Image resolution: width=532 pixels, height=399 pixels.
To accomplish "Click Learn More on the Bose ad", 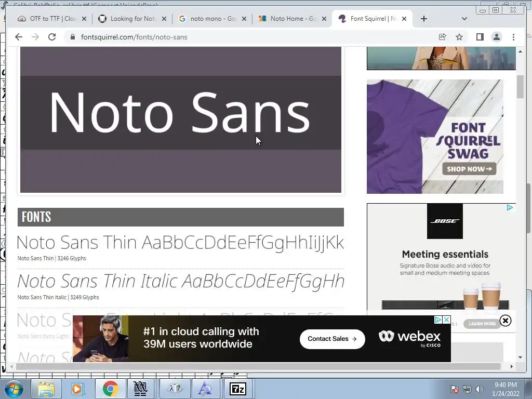I will (x=482, y=324).
